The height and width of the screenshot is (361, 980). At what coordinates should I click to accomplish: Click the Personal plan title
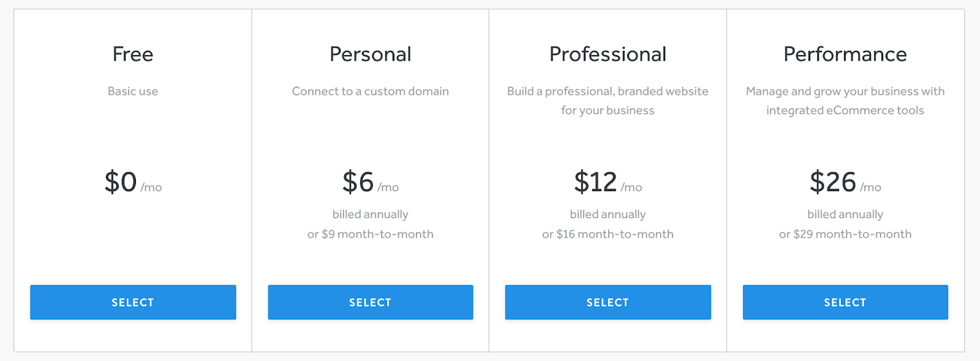[371, 54]
